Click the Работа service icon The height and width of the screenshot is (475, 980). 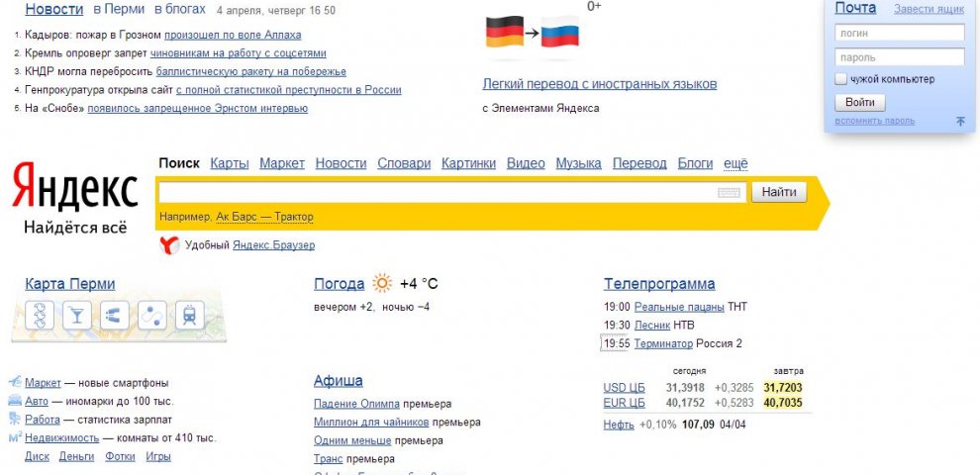pyautogui.click(x=15, y=419)
